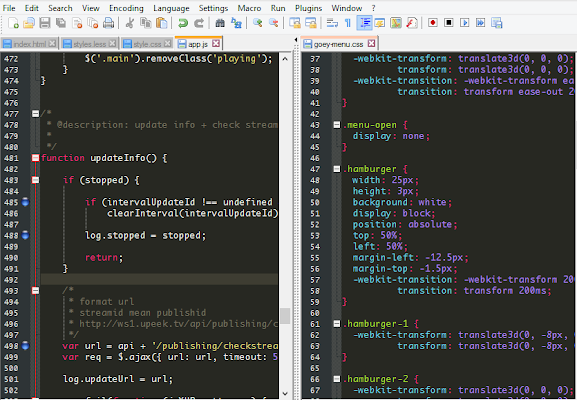Open the Document Map icon

coord(396,23)
